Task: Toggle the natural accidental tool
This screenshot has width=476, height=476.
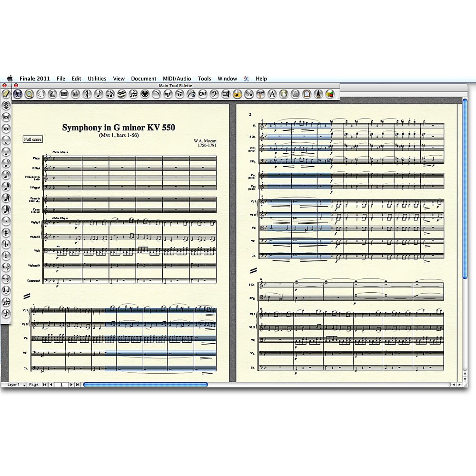Action: [6, 256]
